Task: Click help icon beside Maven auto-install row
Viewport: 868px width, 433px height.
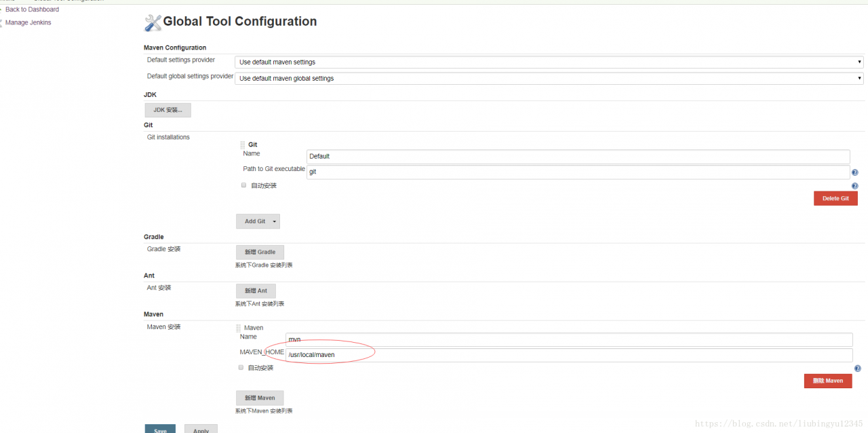Action: coord(857,369)
